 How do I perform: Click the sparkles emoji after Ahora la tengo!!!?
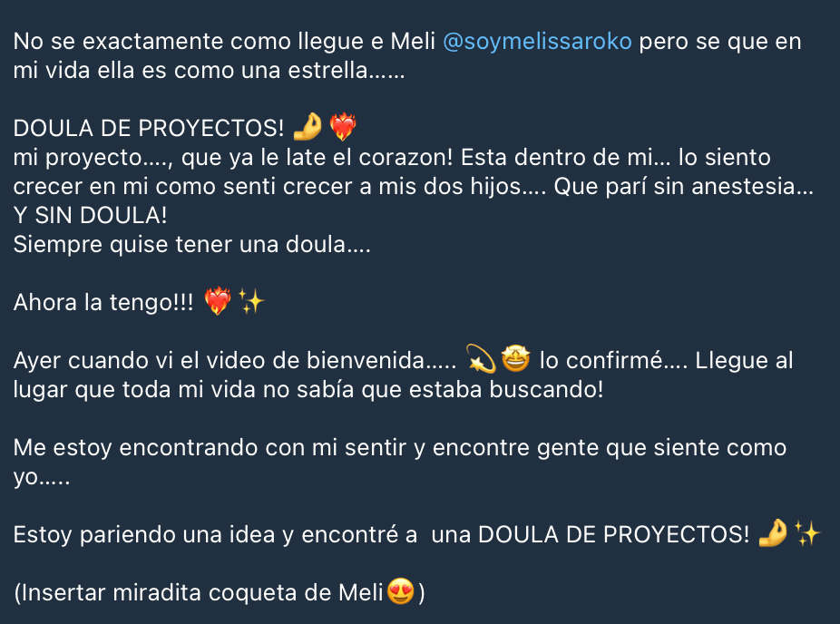tap(251, 301)
